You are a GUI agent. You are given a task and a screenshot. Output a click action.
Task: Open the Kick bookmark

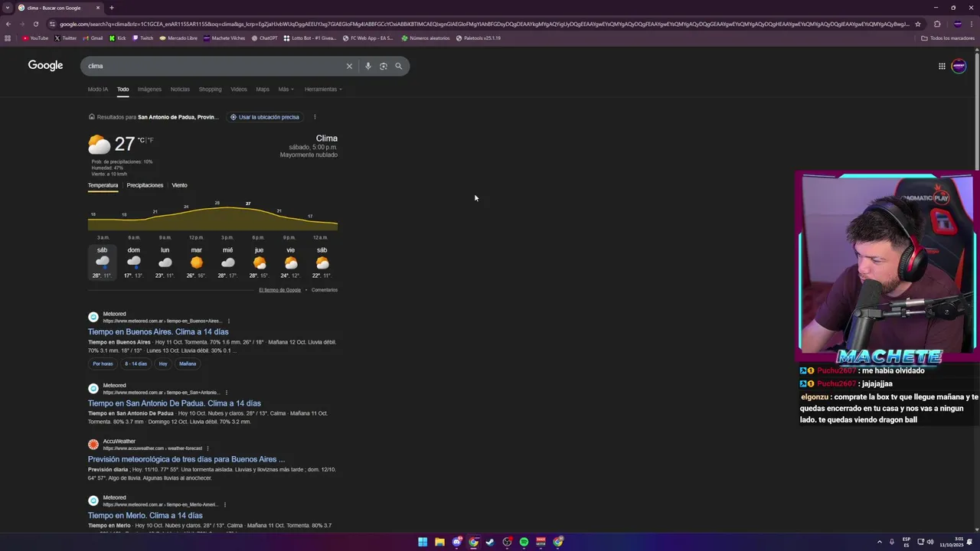coord(118,37)
